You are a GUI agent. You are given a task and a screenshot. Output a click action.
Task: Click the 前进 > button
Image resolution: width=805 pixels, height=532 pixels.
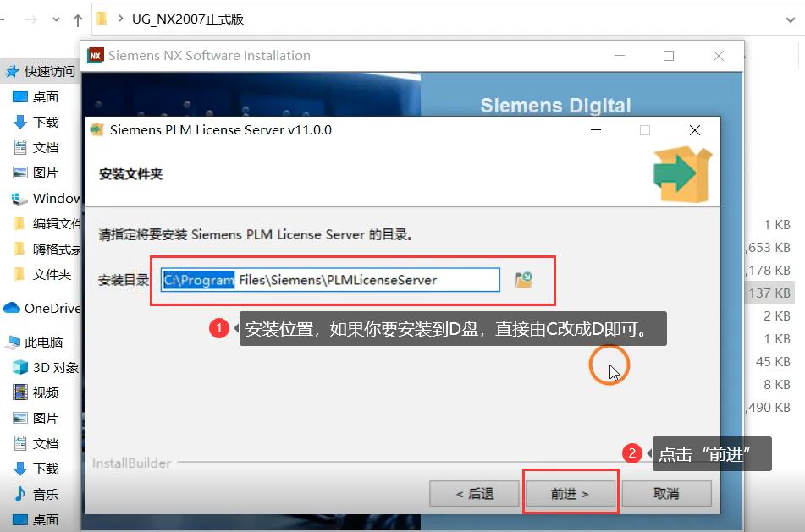coord(570,494)
